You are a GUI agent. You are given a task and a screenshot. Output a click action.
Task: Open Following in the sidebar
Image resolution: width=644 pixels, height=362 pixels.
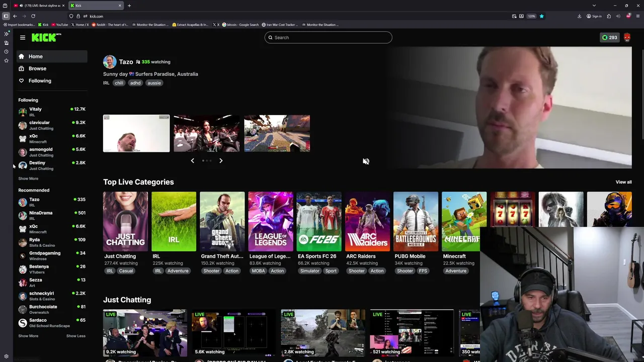(52, 80)
